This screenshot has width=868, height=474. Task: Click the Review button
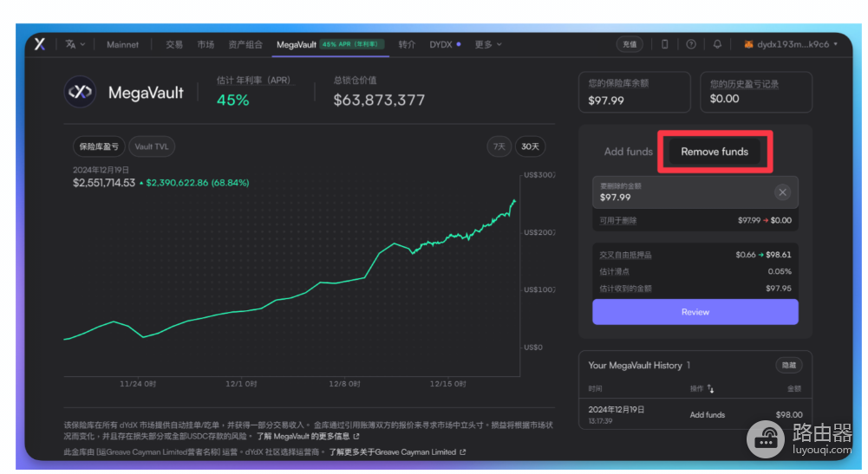(x=695, y=312)
